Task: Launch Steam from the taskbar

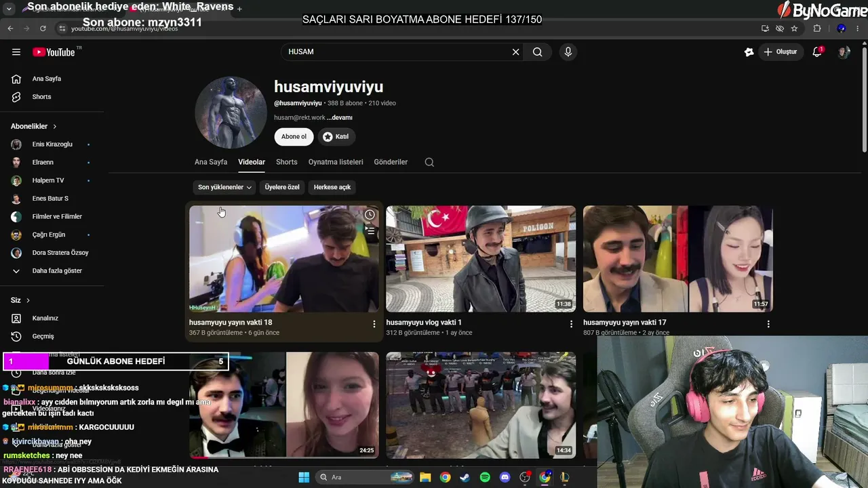Action: [x=465, y=477]
